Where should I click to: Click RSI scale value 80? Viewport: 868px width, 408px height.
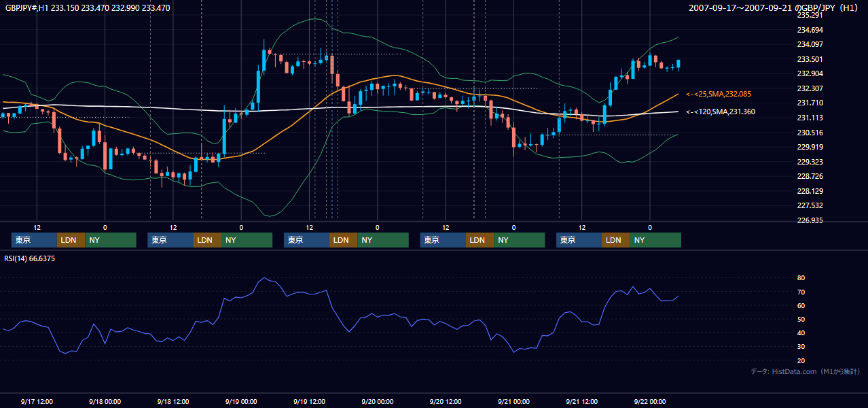(801, 278)
